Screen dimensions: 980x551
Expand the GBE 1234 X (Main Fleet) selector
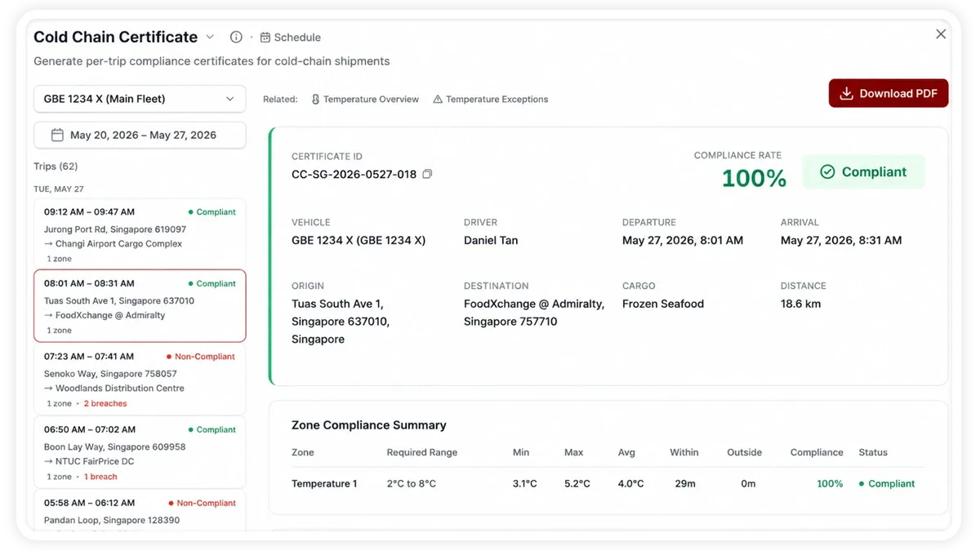(140, 99)
